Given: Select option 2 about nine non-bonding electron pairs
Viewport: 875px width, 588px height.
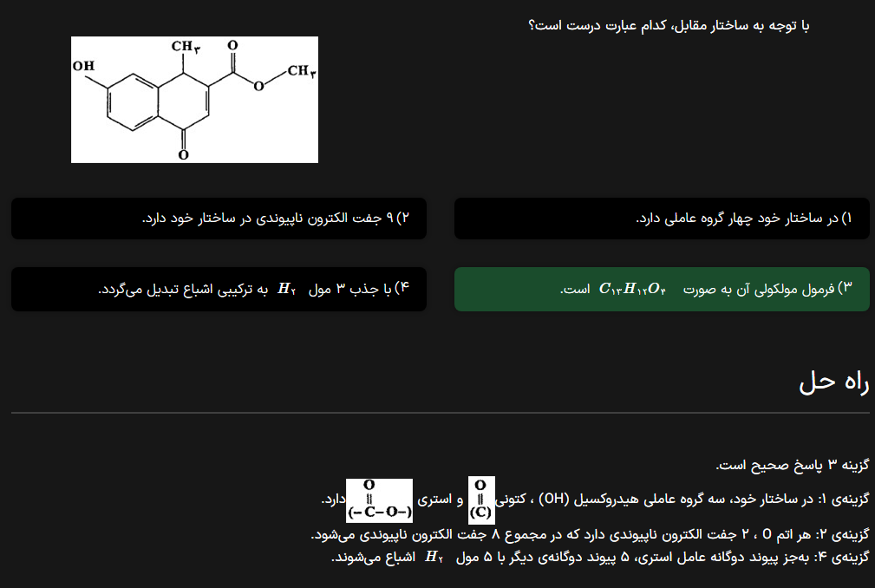Looking at the screenshot, I should (219, 219).
